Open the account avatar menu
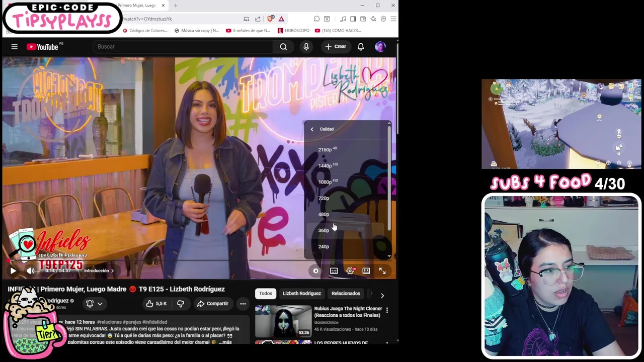The image size is (644, 362). [380, 47]
